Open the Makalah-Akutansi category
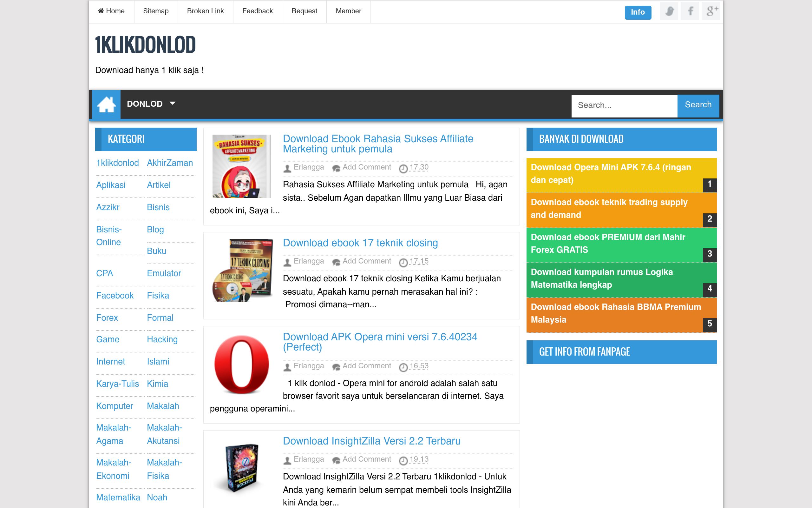The image size is (812, 508). 164,434
